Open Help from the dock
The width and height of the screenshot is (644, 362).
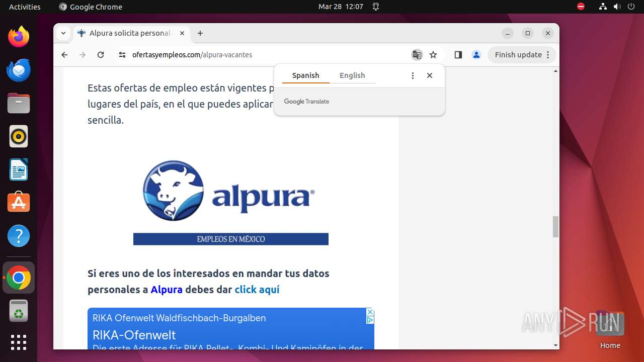[19, 236]
